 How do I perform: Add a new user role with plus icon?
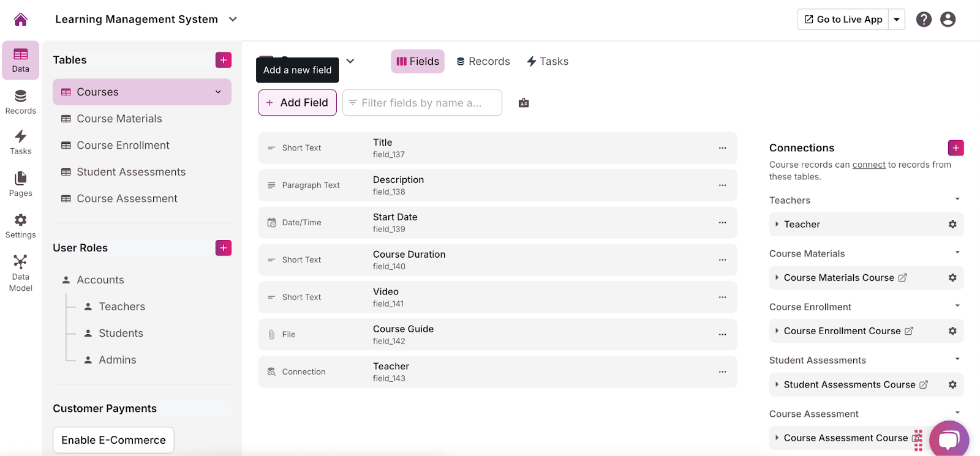click(224, 248)
